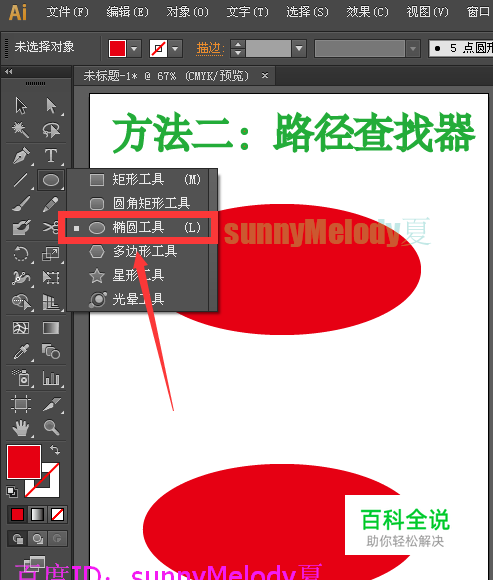The image size is (493, 580).
Task: Select the Slice tool
Action: pyautogui.click(x=51, y=404)
